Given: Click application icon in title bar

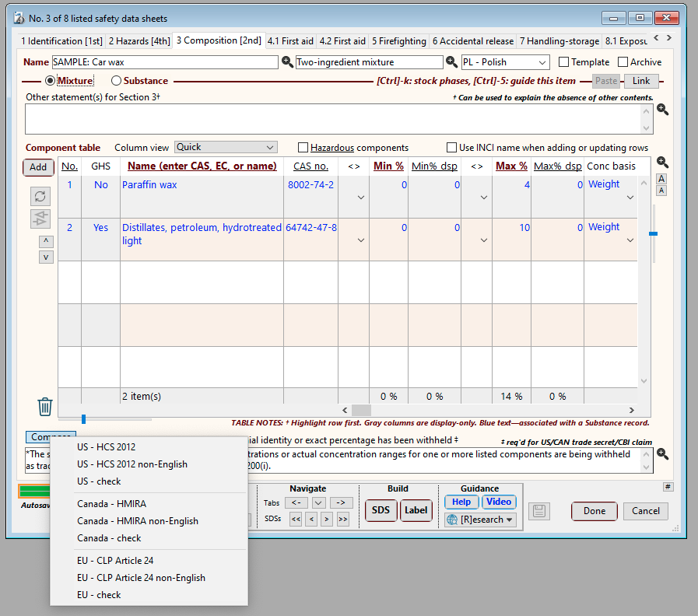Looking at the screenshot, I should click(19, 18).
